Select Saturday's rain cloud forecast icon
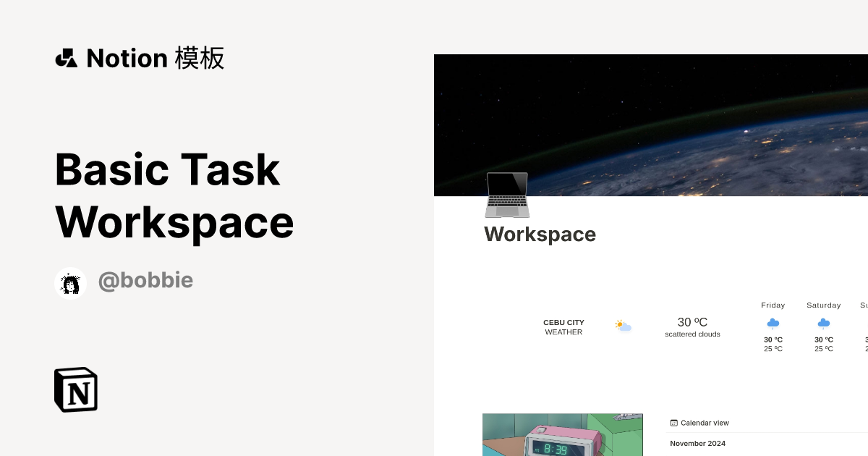The image size is (868, 456). [823, 324]
